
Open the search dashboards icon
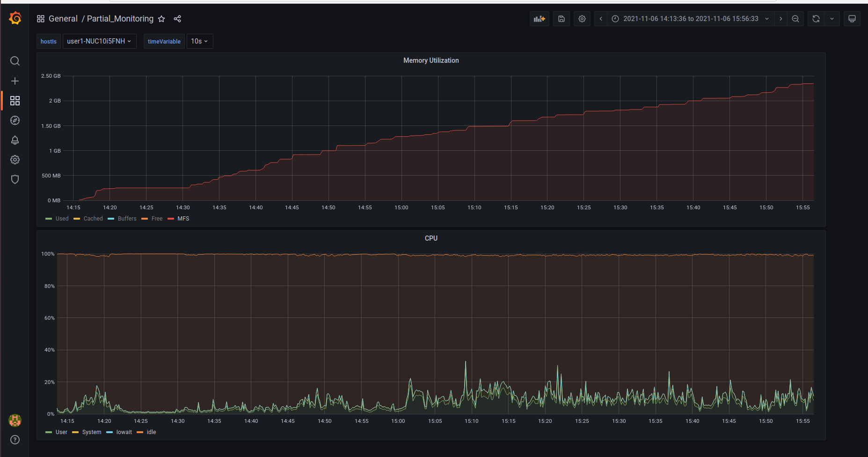(15, 61)
